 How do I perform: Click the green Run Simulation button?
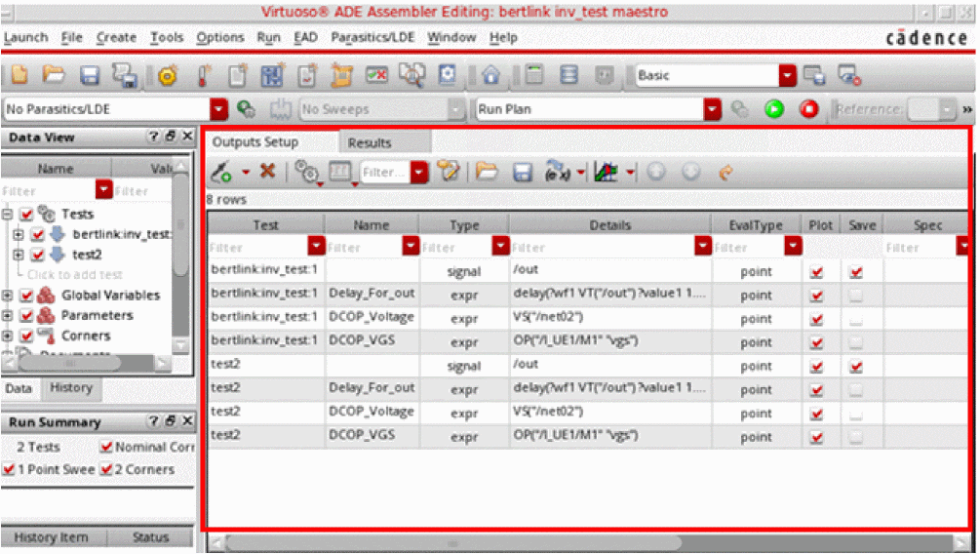(774, 109)
